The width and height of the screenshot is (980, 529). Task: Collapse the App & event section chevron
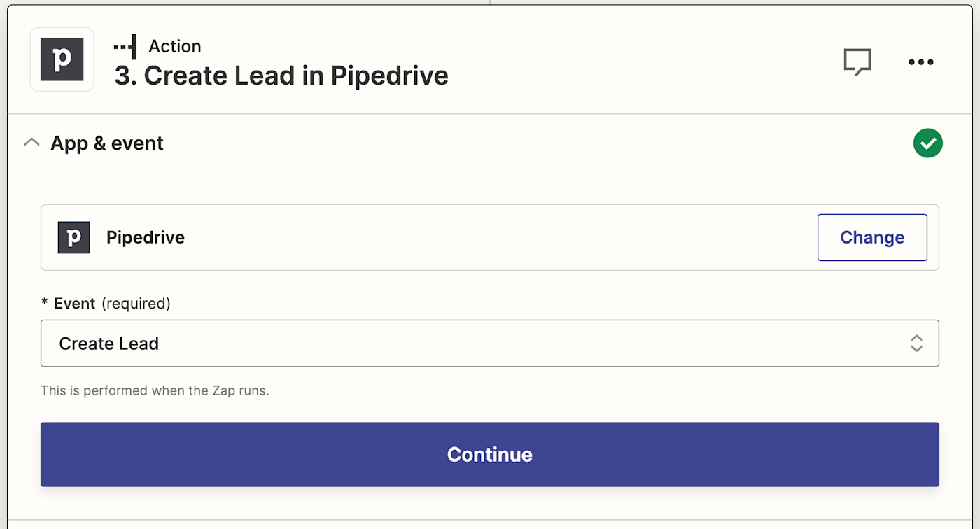pos(31,143)
